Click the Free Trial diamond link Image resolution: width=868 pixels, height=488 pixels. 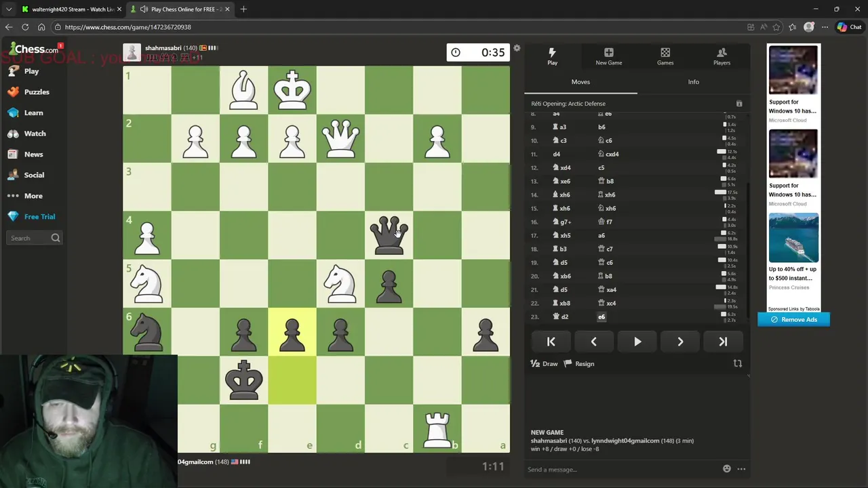point(39,217)
